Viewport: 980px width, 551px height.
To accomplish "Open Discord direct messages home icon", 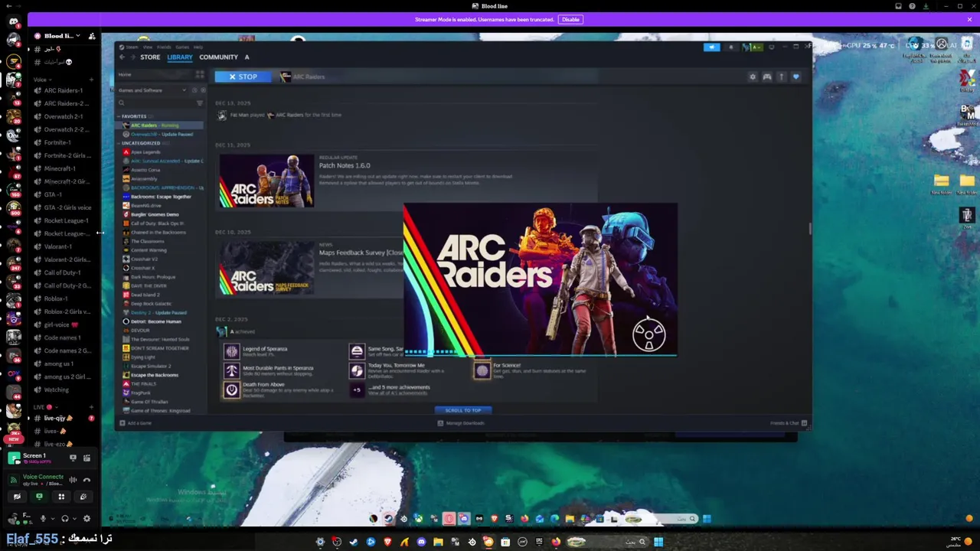I will click(x=13, y=21).
